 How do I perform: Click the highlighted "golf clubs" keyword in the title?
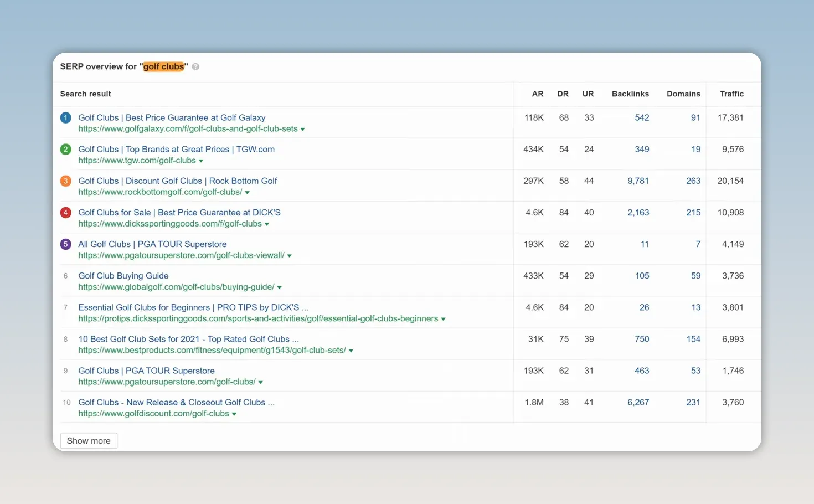[x=163, y=66]
